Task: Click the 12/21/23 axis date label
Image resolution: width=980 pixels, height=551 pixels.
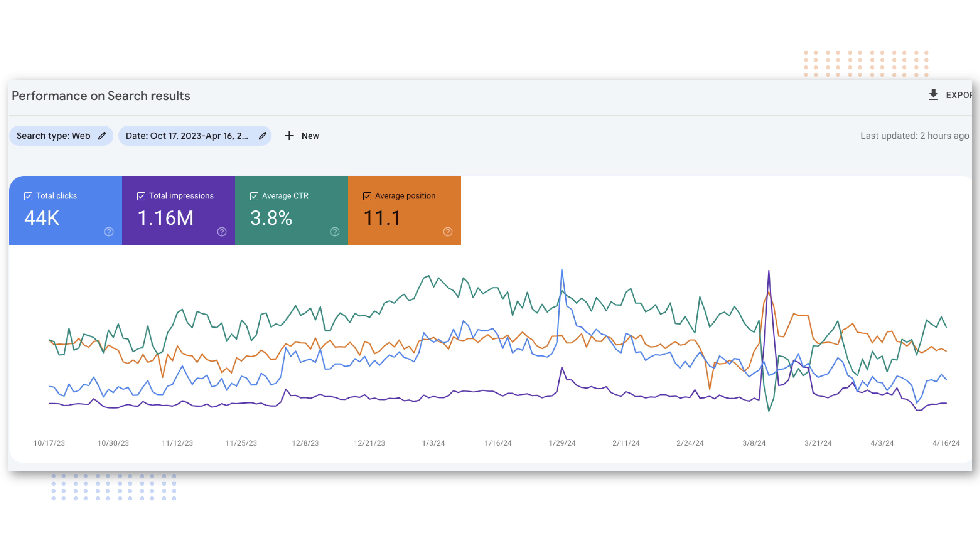Action: 369,443
